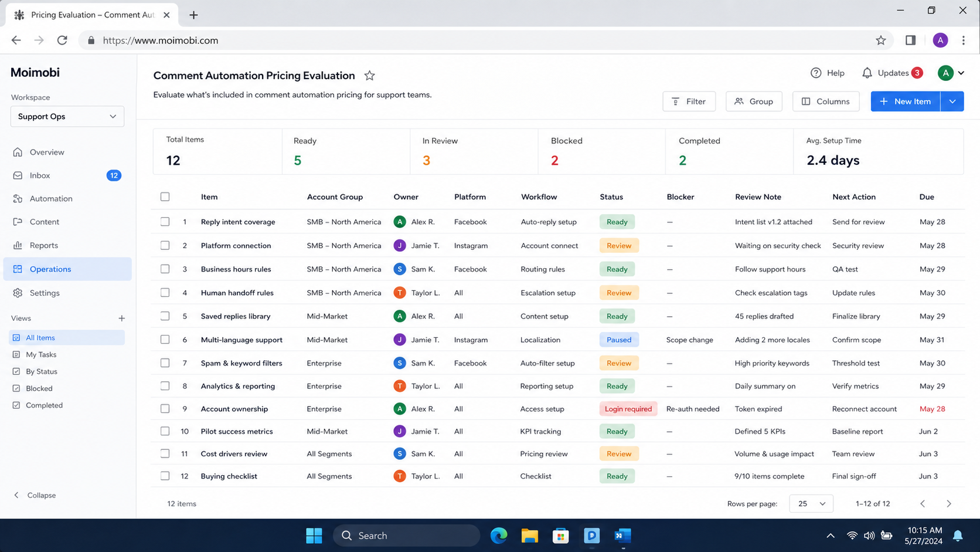This screenshot has width=980, height=552.
Task: Open the Updates bell notifications
Action: coord(867,73)
